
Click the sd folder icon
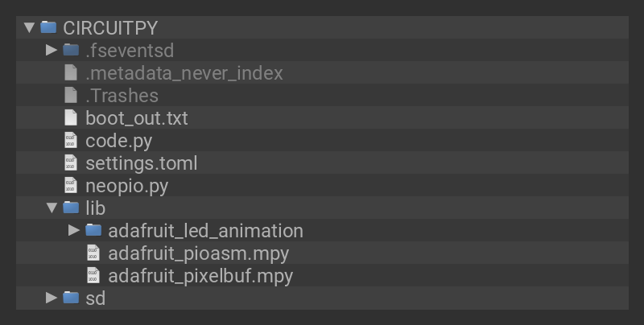tap(71, 298)
